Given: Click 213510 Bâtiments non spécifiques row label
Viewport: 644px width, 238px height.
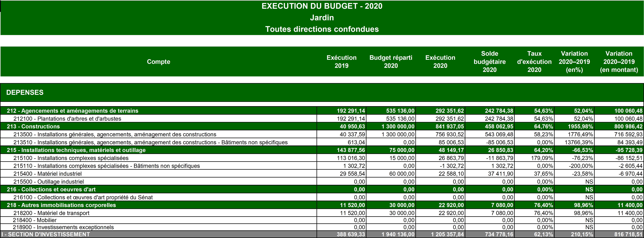Looking at the screenshot, I should tap(150, 142).
